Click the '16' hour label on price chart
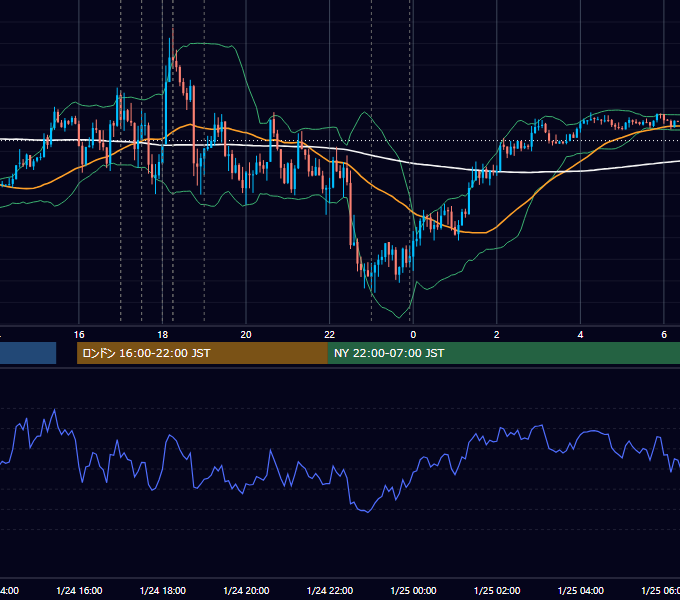The width and height of the screenshot is (680, 600). click(x=79, y=335)
